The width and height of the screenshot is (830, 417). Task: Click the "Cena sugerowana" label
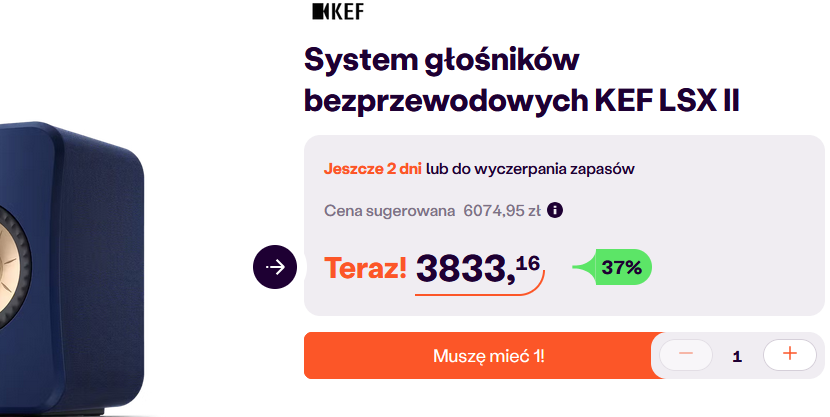pos(388,211)
